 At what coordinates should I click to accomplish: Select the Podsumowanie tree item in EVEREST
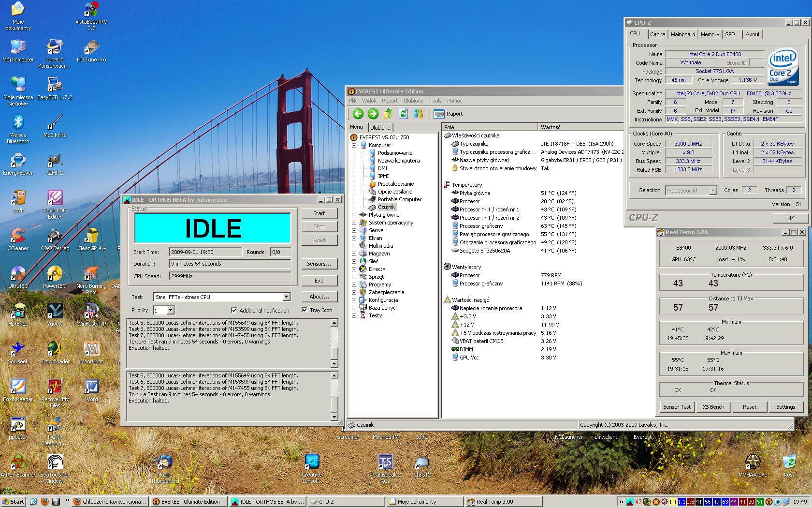[395, 153]
